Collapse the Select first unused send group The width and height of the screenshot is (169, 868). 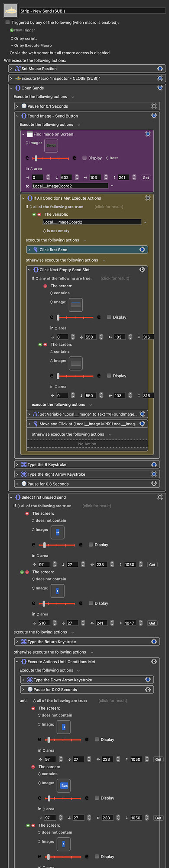(x=11, y=497)
